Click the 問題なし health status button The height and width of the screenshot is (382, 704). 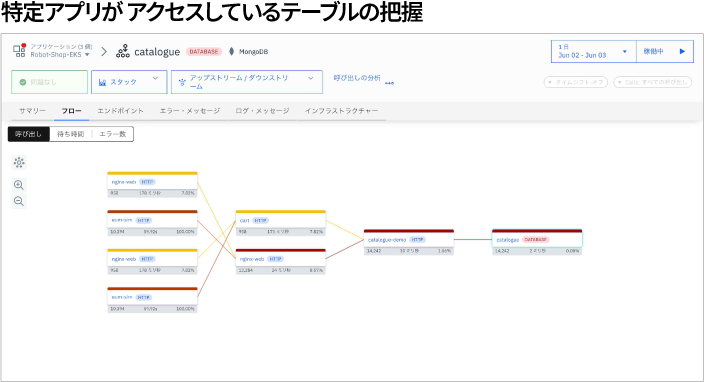(x=49, y=82)
